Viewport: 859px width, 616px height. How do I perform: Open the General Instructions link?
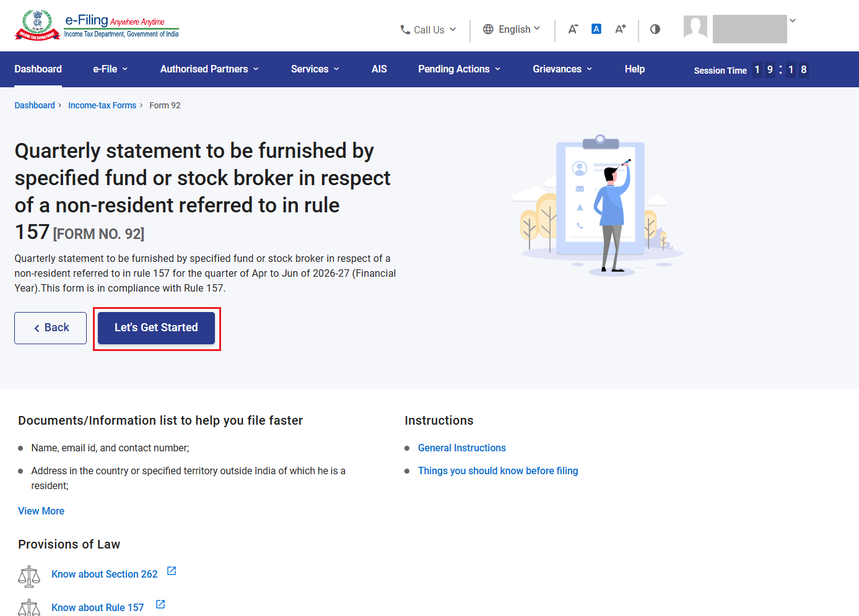point(462,448)
